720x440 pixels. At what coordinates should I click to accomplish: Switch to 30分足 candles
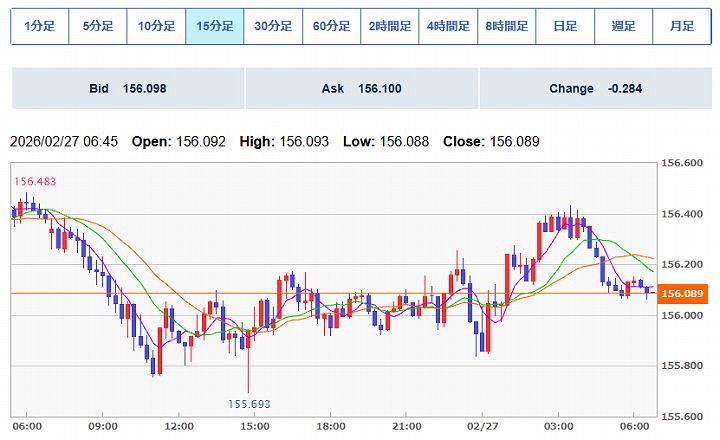pos(273,27)
